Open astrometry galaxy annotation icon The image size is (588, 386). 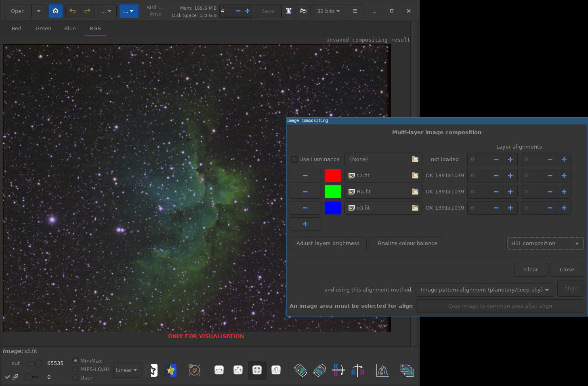195,370
